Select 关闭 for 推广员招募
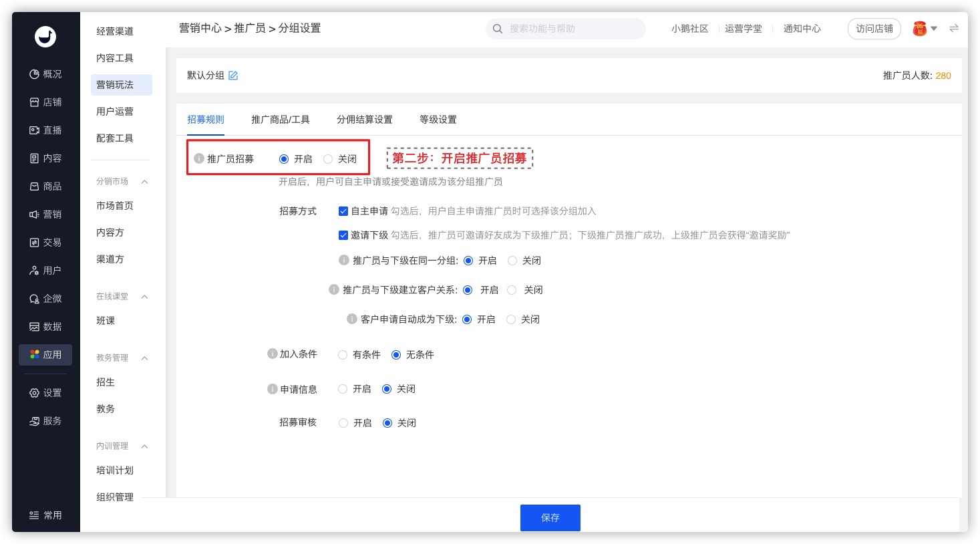Screen dimensions: 980x544 (x=328, y=159)
